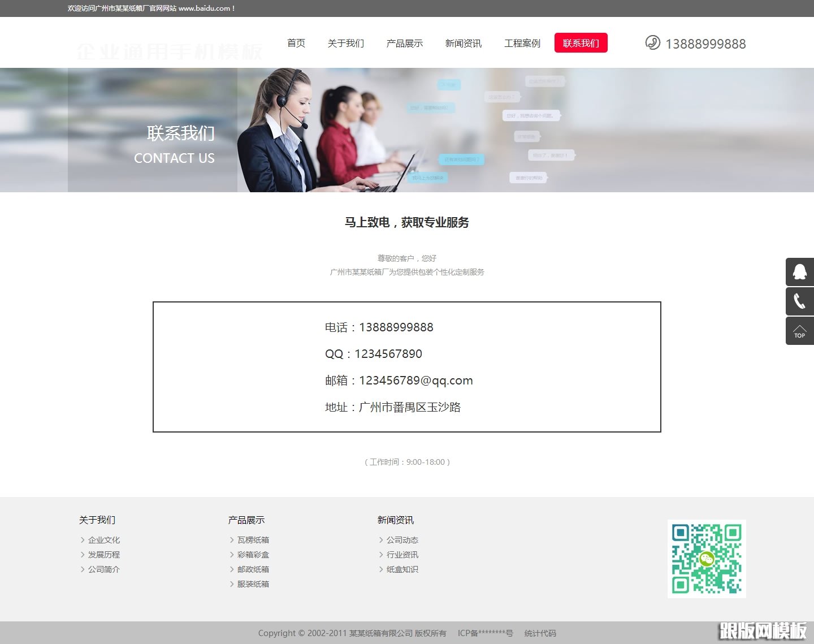Click the TOP back-to-top icon

(799, 330)
